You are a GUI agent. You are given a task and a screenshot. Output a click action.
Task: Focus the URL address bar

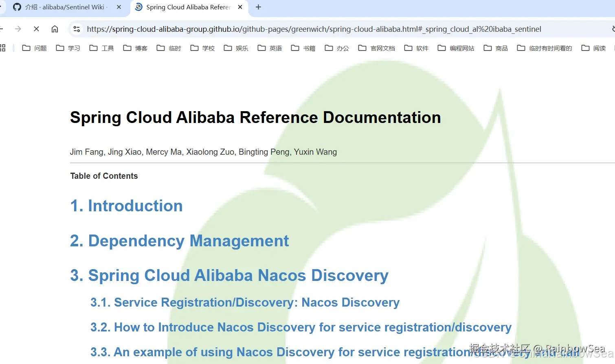[x=314, y=29]
